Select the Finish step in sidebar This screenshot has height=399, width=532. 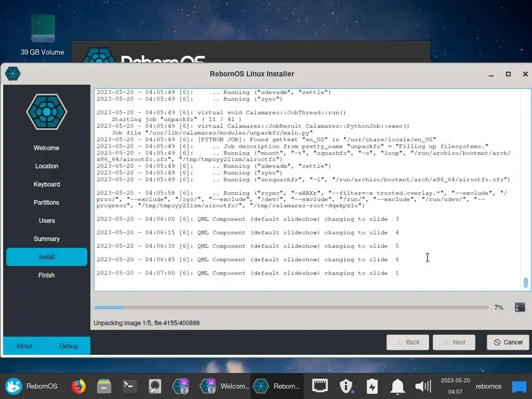[46, 275]
